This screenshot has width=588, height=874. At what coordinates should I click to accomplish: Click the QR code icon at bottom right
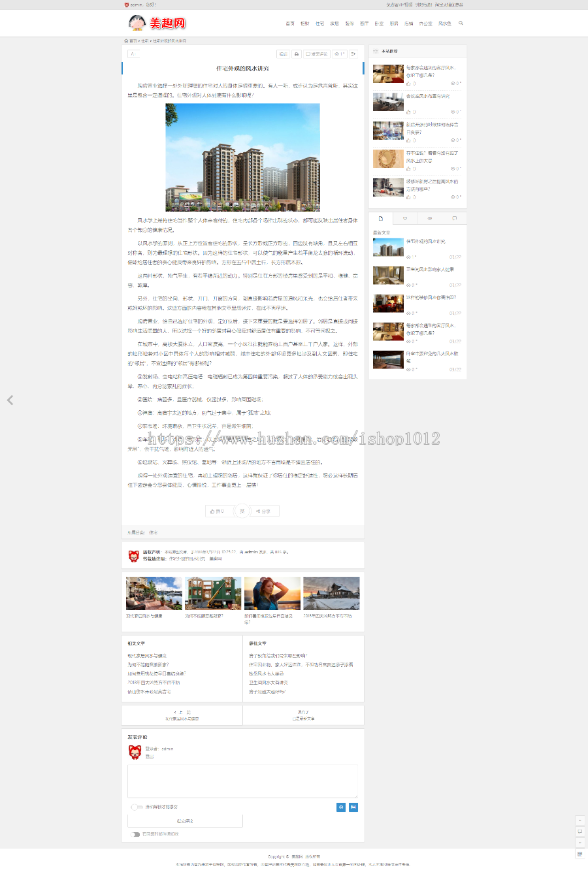click(580, 854)
